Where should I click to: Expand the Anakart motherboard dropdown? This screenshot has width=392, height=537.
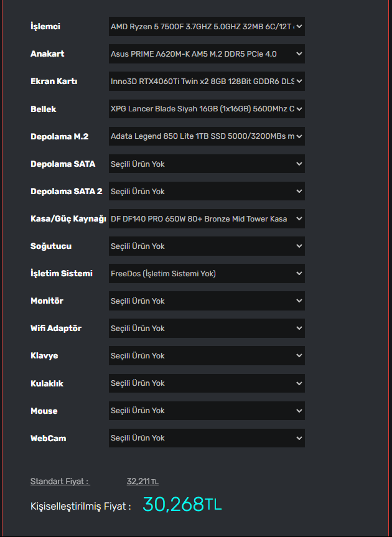[207, 54]
